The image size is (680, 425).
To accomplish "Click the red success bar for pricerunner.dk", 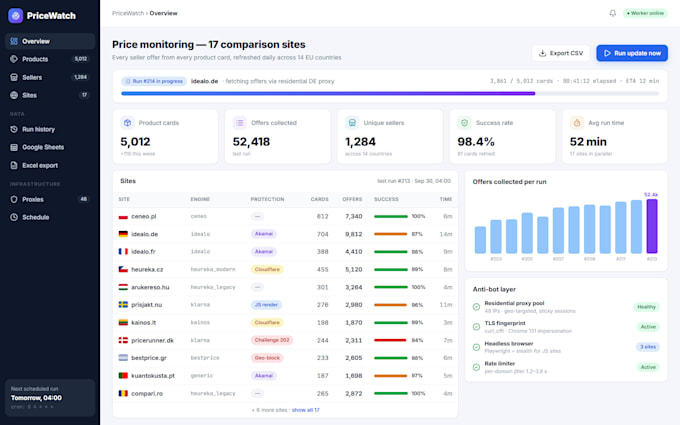I will tap(390, 340).
